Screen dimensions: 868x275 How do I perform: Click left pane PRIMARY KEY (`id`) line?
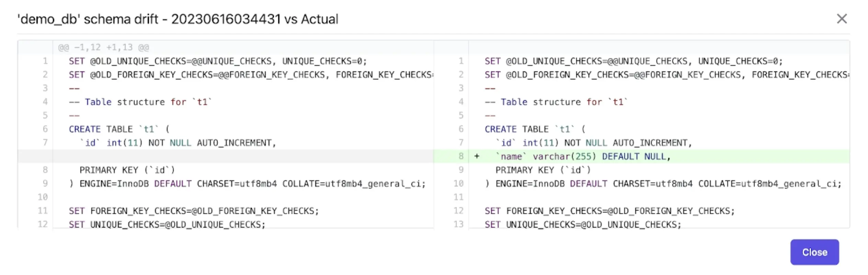pos(127,170)
